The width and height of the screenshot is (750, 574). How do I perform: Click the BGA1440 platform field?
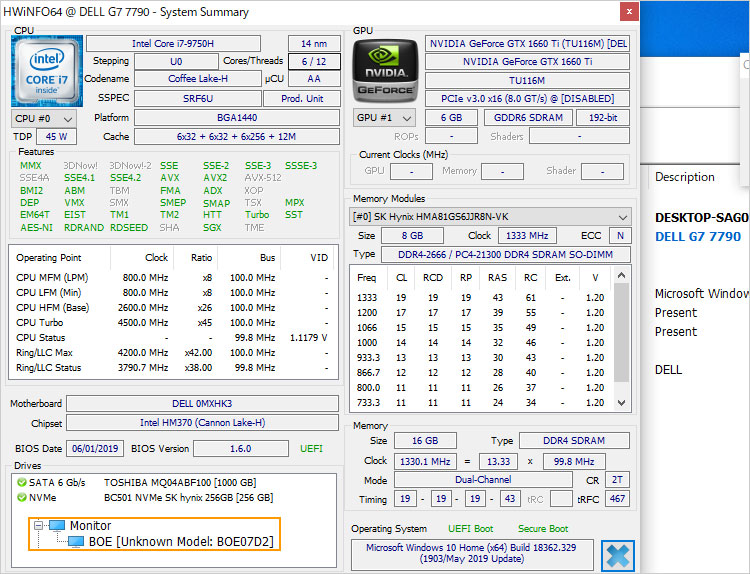coord(237,118)
